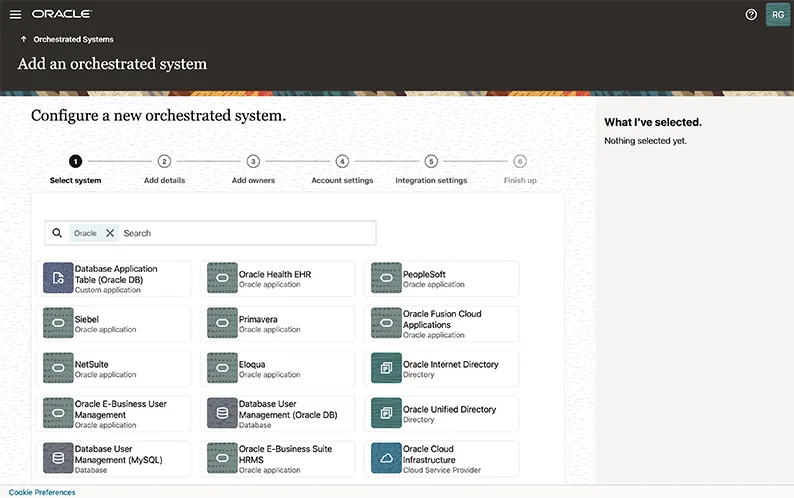Choose the Oracle Health EHR tile
Image resolution: width=794 pixels, height=498 pixels.
tap(278, 278)
